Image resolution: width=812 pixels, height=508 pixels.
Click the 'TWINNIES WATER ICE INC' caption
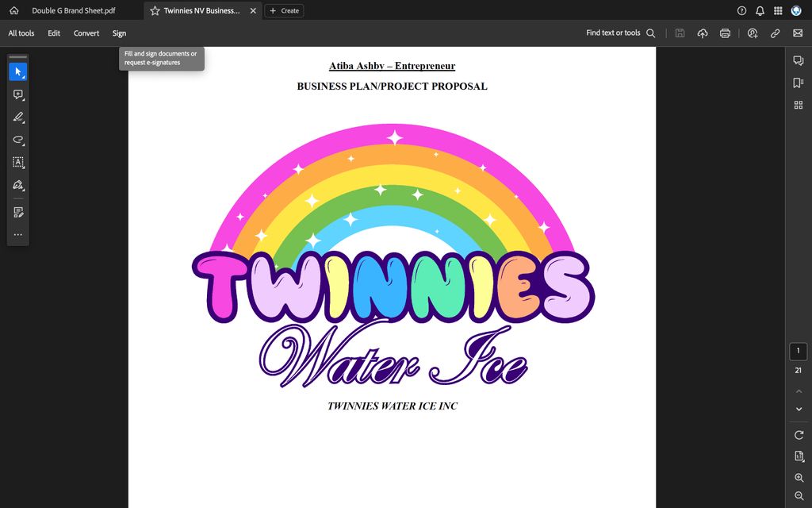[x=393, y=406]
